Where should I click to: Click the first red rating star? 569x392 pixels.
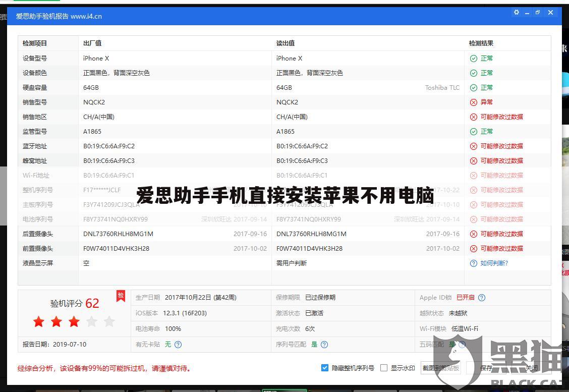[39, 321]
